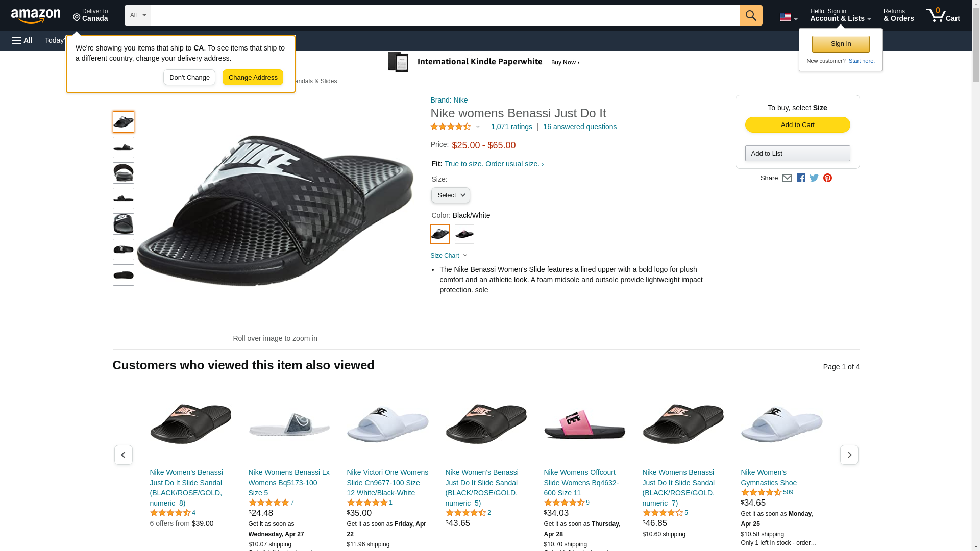Click the Change Address button

tap(253, 78)
